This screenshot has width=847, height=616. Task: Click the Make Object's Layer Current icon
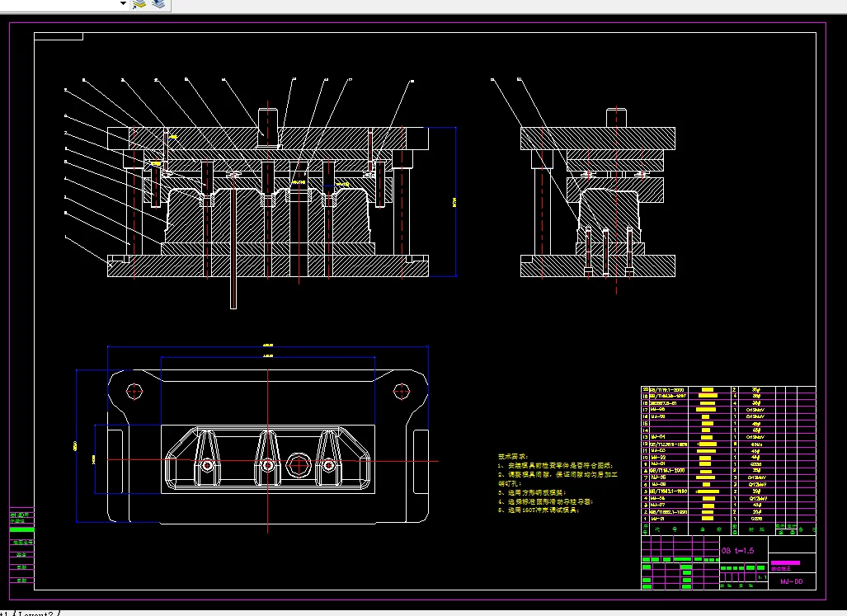(x=139, y=4)
